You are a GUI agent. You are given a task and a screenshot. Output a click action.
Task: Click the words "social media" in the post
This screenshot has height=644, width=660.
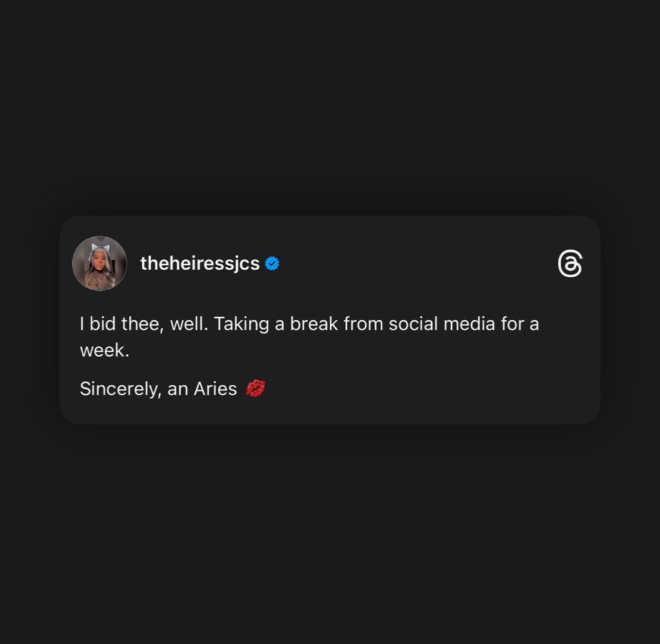(443, 324)
